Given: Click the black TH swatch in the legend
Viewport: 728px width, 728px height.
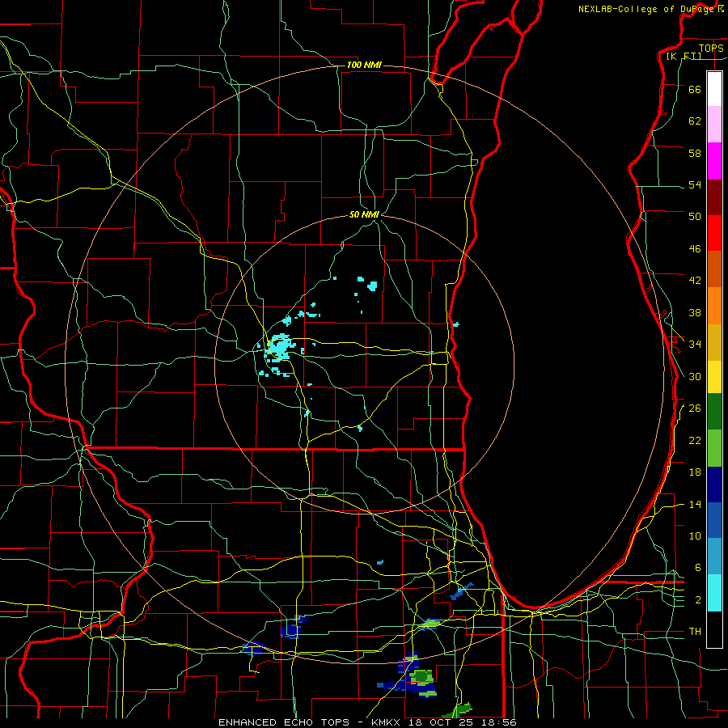Looking at the screenshot, I should [x=714, y=629].
